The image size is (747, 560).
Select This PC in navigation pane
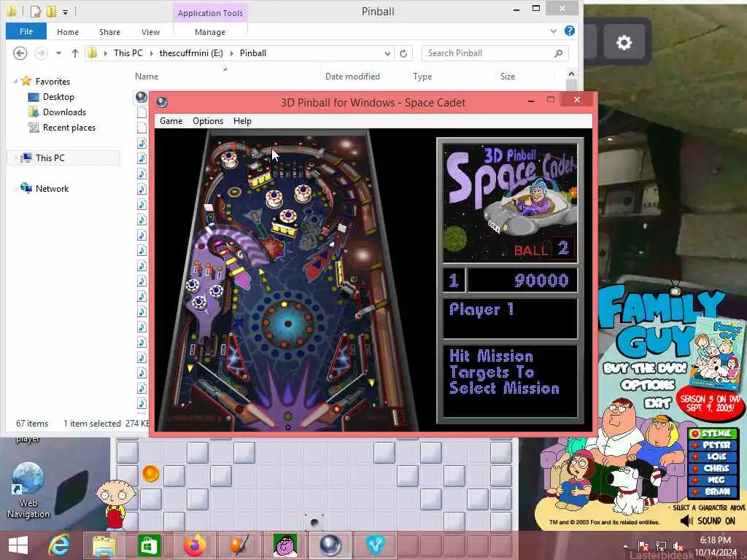pyautogui.click(x=50, y=157)
